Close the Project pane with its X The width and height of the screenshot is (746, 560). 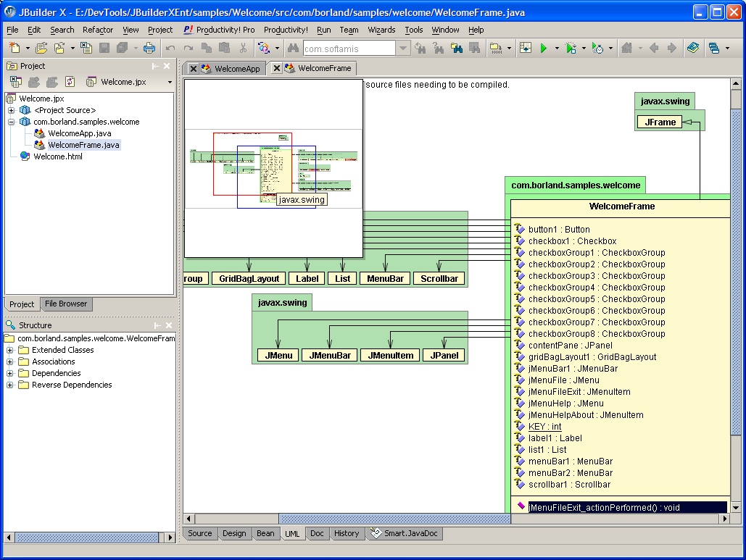[167, 66]
